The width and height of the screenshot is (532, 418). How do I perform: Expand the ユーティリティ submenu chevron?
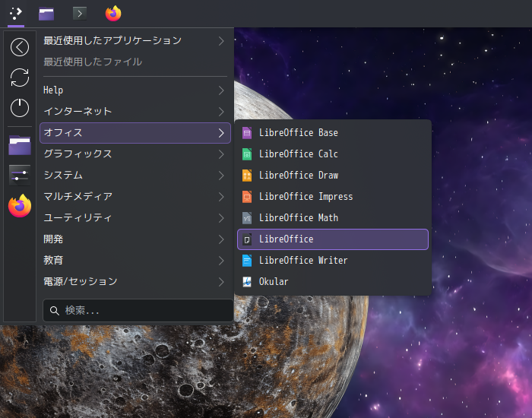click(221, 218)
